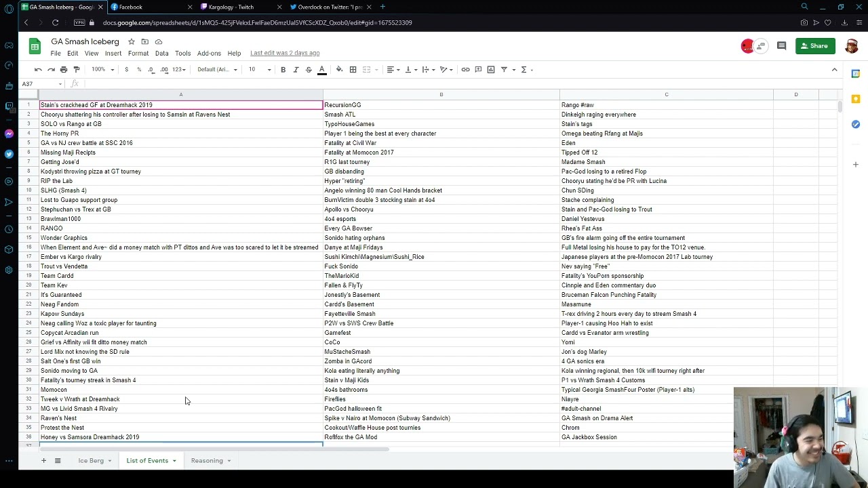Click the A37 name box field
The height and width of the screenshot is (488, 868).
(39, 84)
